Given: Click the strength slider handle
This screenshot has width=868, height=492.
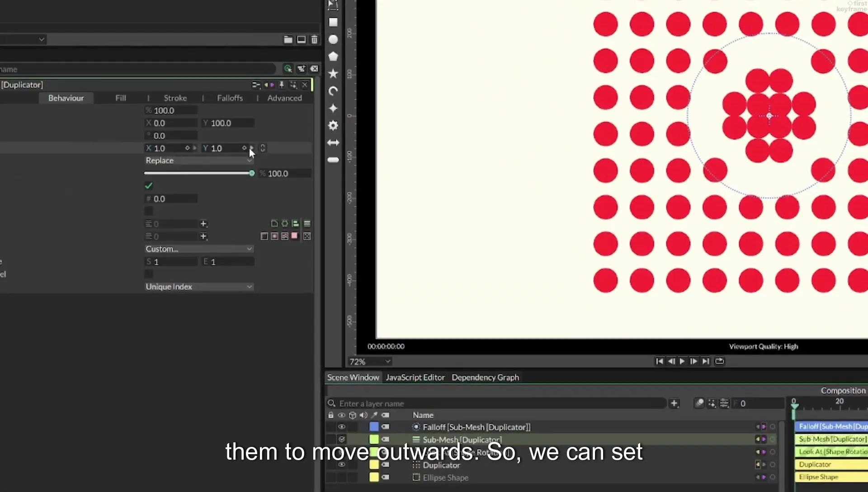Looking at the screenshot, I should click(x=252, y=173).
